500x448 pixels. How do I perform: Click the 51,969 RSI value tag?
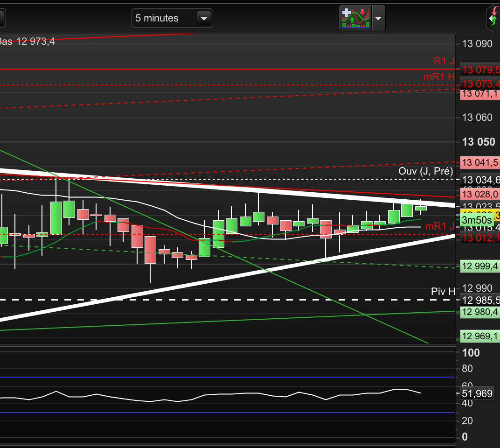477,393
